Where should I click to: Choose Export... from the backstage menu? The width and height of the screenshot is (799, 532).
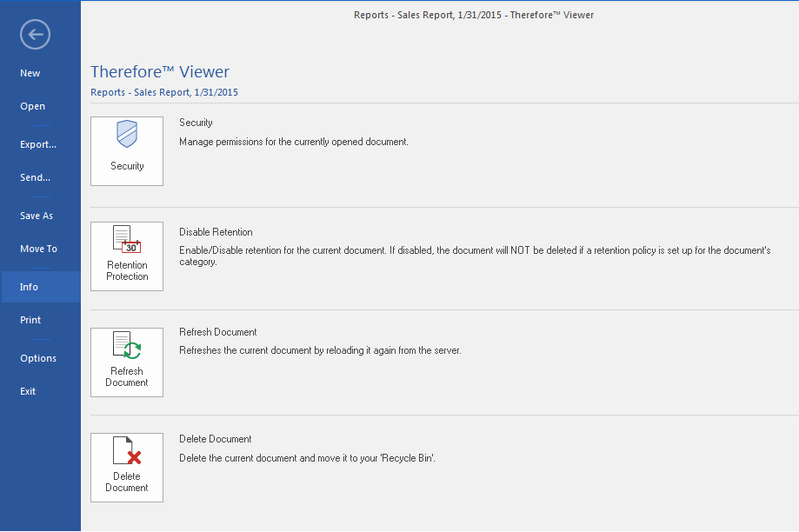pos(38,144)
